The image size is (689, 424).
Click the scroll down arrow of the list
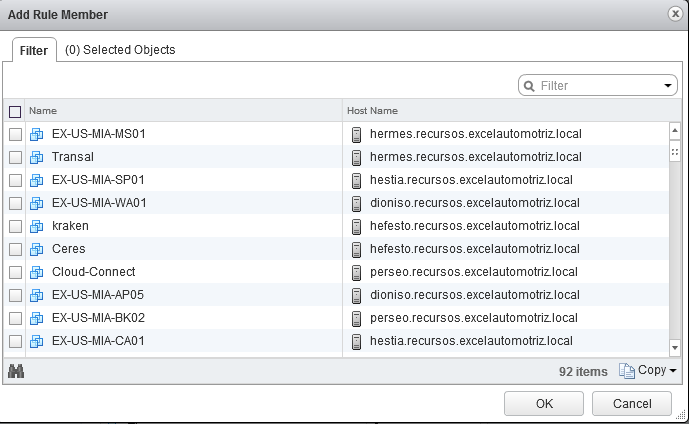pos(675,348)
